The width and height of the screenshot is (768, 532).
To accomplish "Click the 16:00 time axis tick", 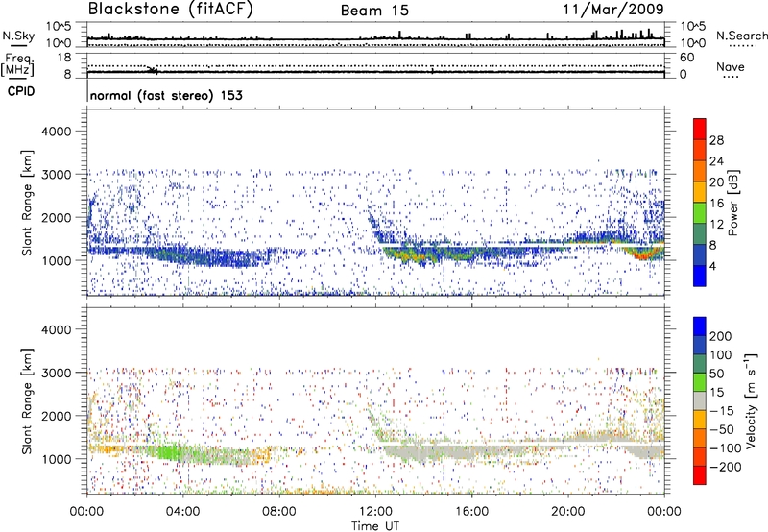I will [471, 512].
